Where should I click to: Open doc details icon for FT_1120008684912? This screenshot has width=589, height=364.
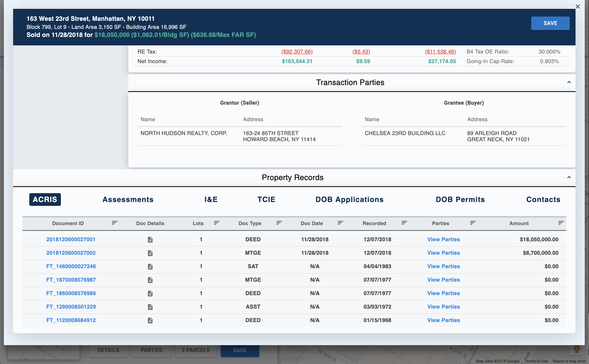(150, 321)
